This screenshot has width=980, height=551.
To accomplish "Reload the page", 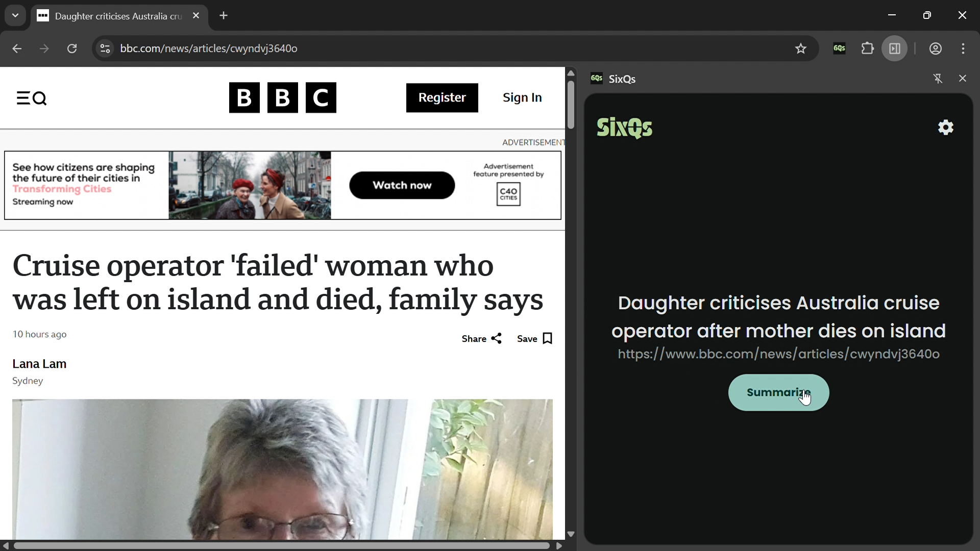I will pos(72,49).
